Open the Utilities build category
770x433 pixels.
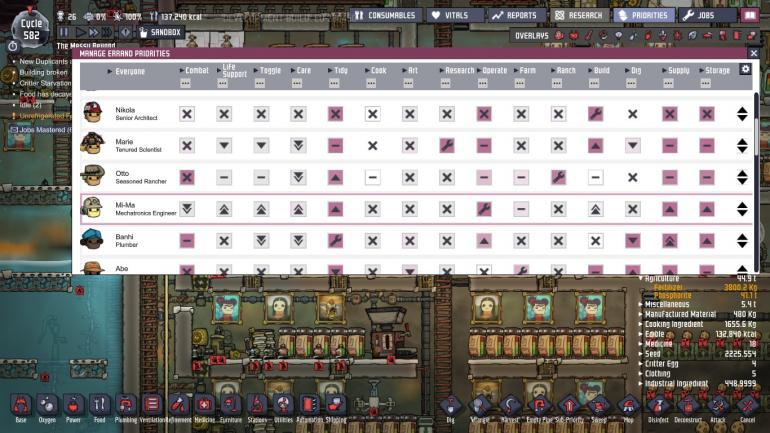click(283, 407)
